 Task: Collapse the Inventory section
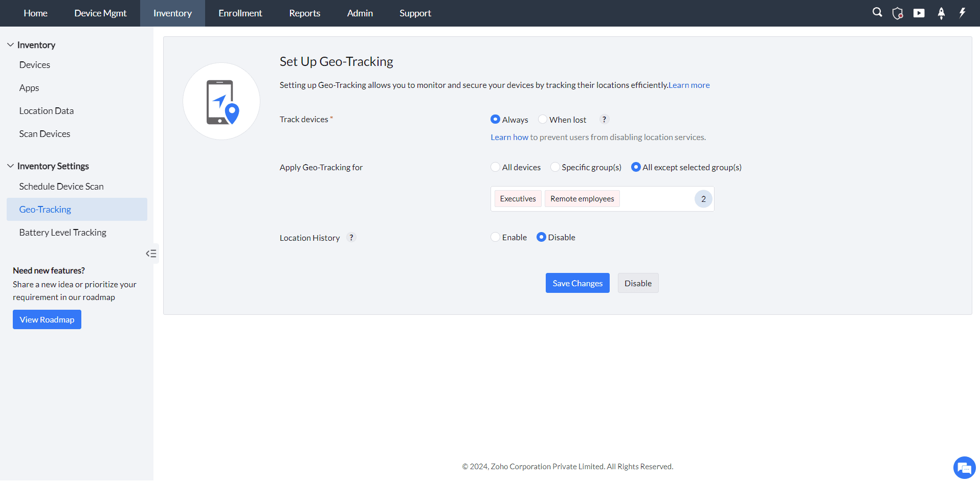(x=10, y=44)
